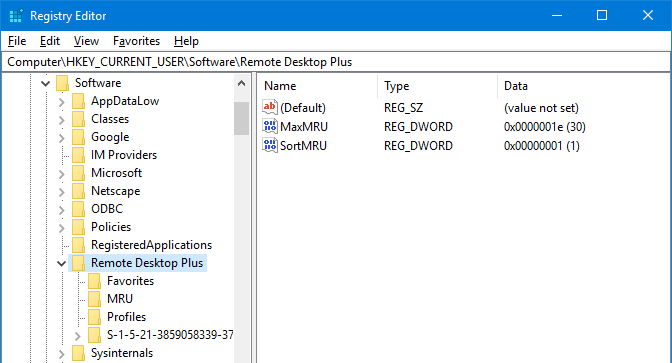Click the Google folder icon
Image resolution: width=672 pixels, height=363 pixels.
point(78,137)
